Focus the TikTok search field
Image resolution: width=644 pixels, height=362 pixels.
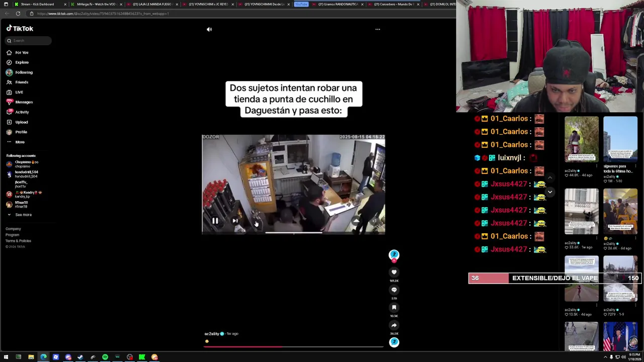pos(29,41)
